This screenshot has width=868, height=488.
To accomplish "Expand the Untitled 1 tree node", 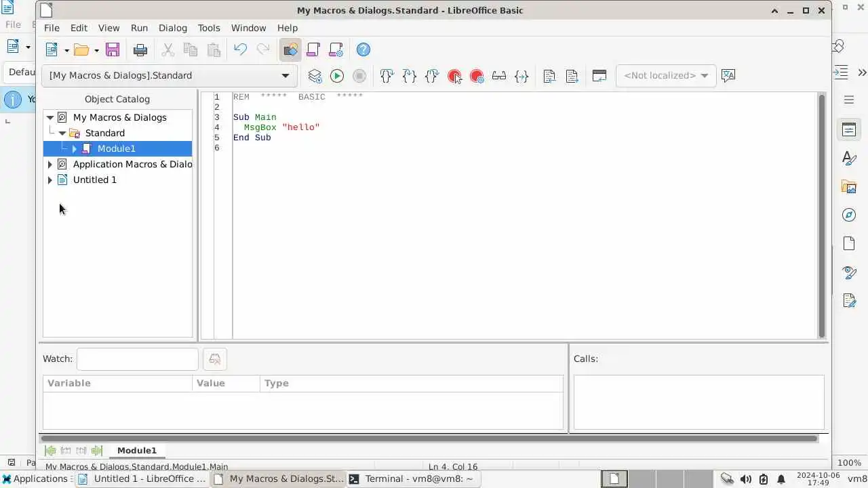I will pyautogui.click(x=50, y=180).
